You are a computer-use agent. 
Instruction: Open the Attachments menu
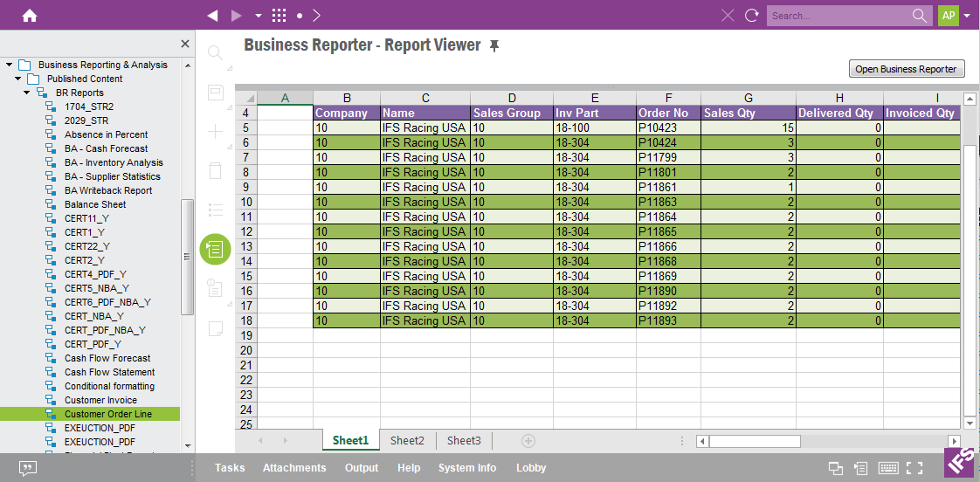point(294,468)
